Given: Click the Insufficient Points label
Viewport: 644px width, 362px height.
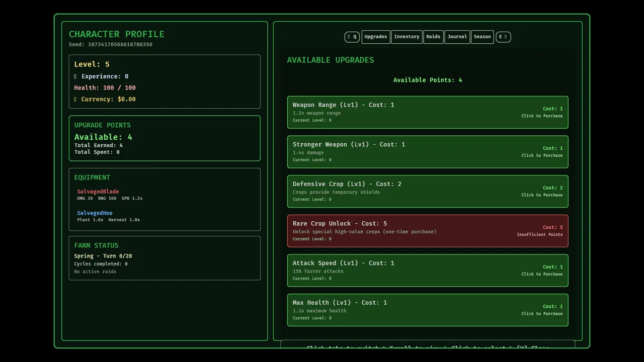Looking at the screenshot, I should click(x=540, y=234).
